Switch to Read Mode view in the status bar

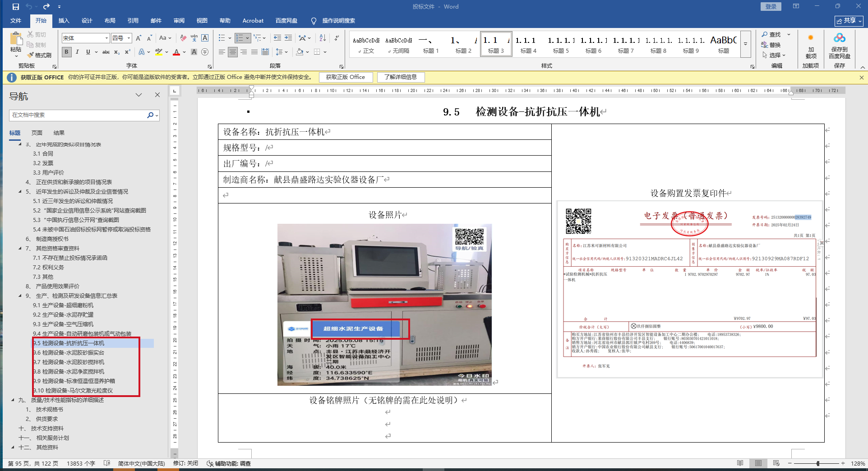coord(740,463)
